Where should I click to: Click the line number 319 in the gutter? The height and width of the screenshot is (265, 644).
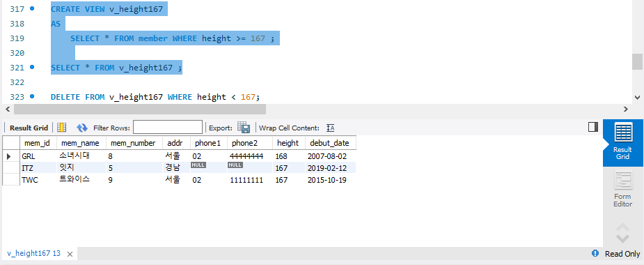pyautogui.click(x=17, y=38)
